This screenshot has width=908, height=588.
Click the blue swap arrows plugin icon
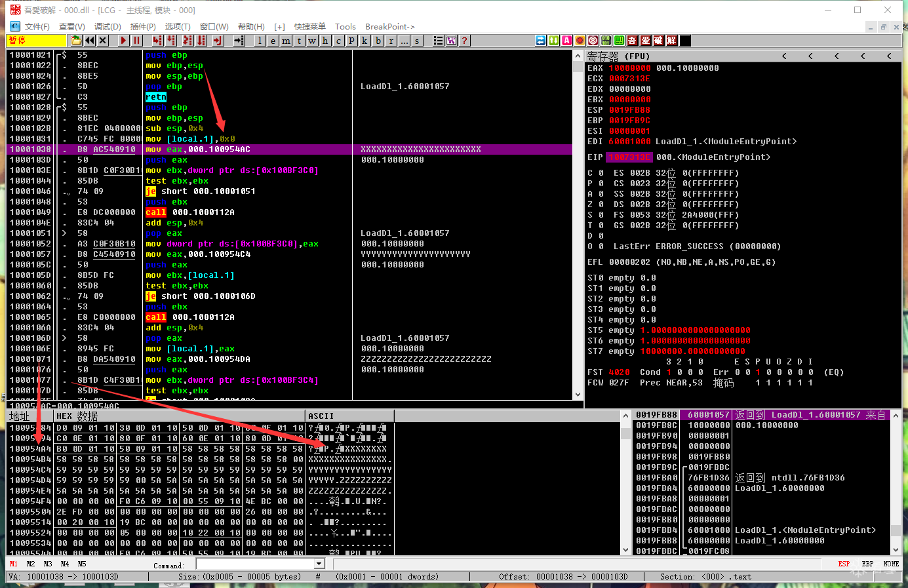(x=541, y=41)
